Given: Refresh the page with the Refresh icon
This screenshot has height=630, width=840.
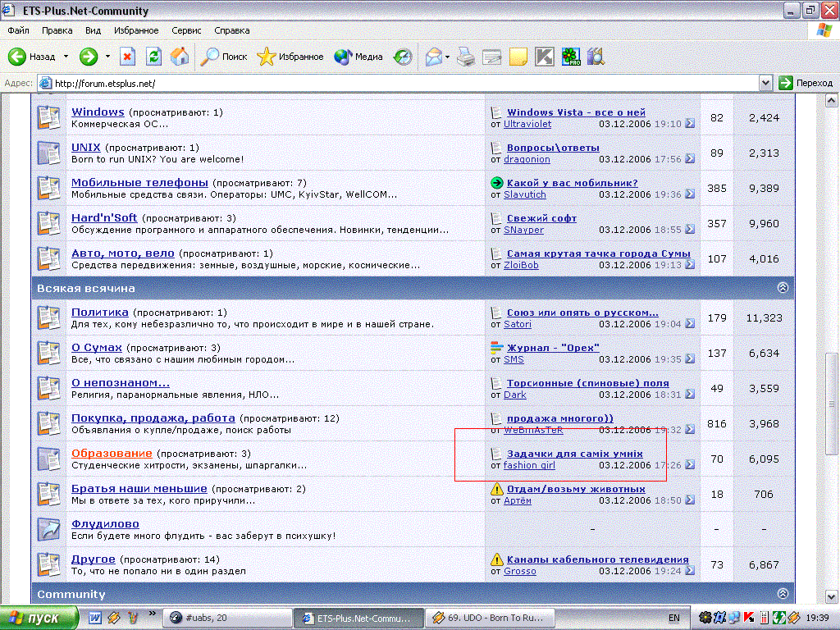Looking at the screenshot, I should click(x=153, y=57).
